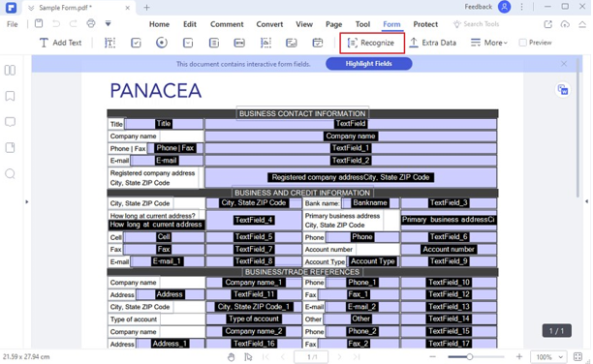Click the Redo icon
The height and width of the screenshot is (364, 593).
73,24
